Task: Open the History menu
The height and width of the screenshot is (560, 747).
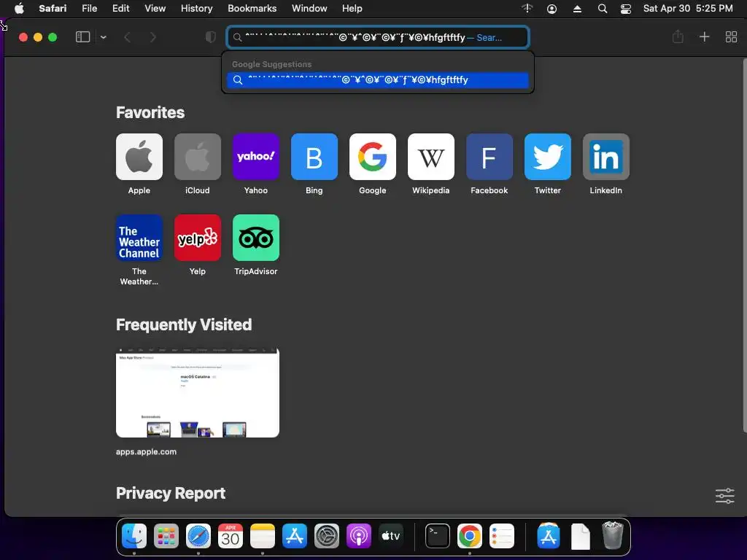Action: pos(196,8)
